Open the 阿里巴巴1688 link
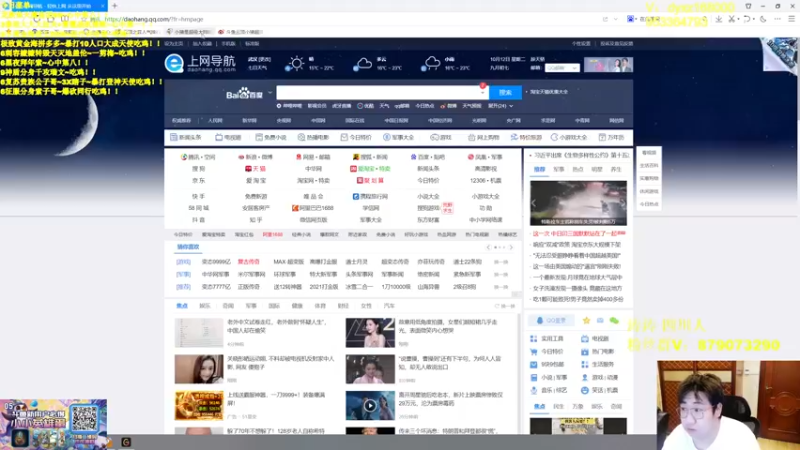Image resolution: width=800 pixels, height=450 pixels. 313,208
